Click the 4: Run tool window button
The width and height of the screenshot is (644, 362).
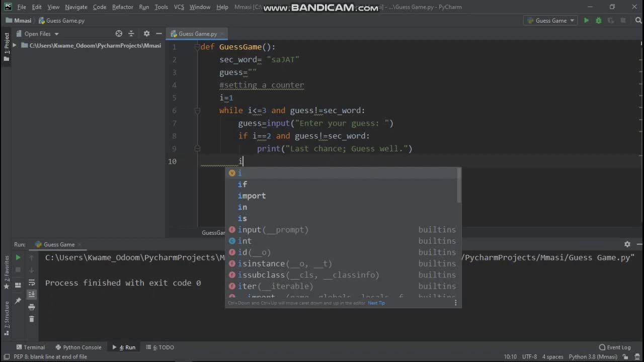coord(124,347)
